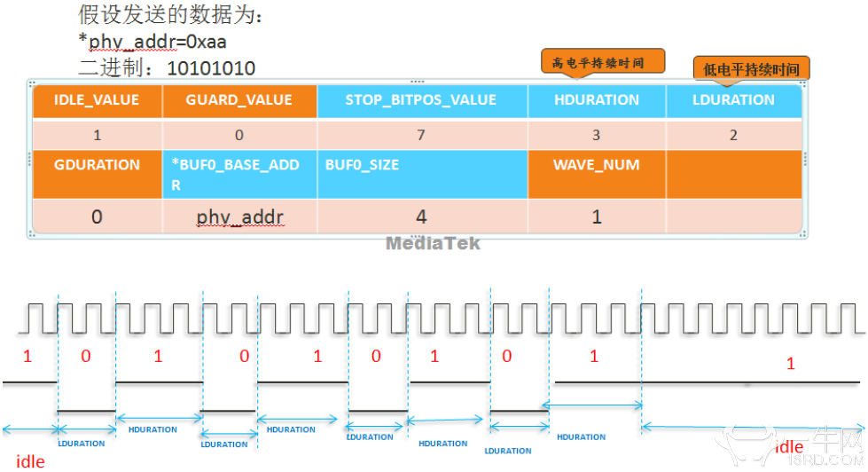Select value 1 under WAVE_NUM

597,216
